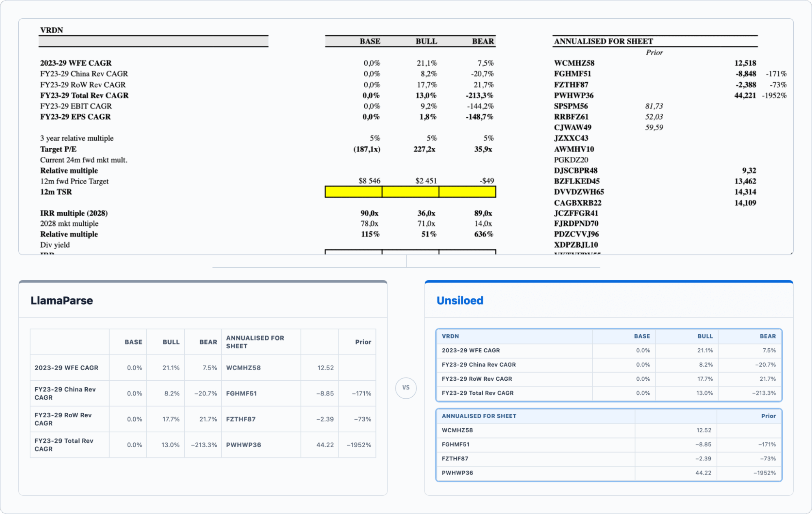Click 'Div yield' row label
The width and height of the screenshot is (812, 514).
click(x=55, y=244)
